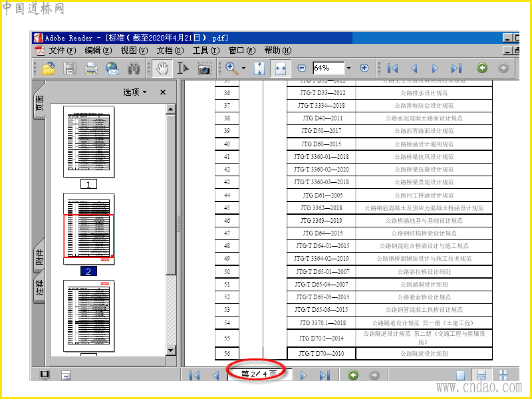Click the plus Zoom In button
The height and width of the screenshot is (399, 532).
point(364,68)
